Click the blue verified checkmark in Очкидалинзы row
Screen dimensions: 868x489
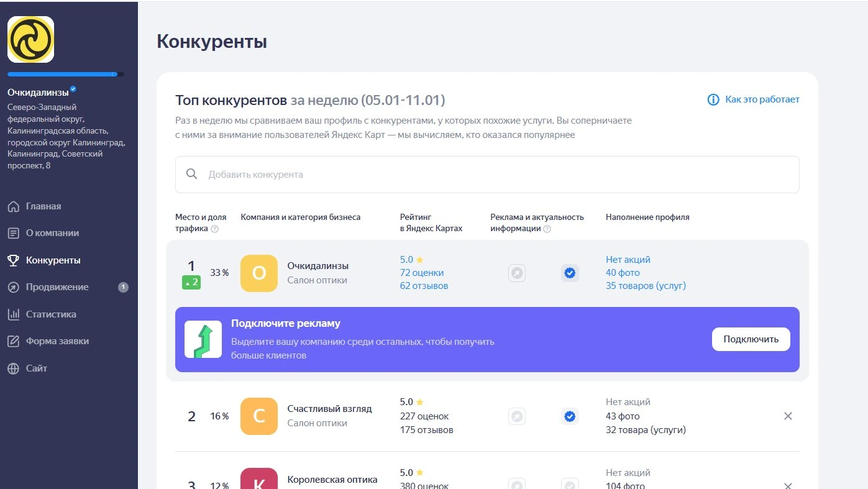click(x=570, y=273)
